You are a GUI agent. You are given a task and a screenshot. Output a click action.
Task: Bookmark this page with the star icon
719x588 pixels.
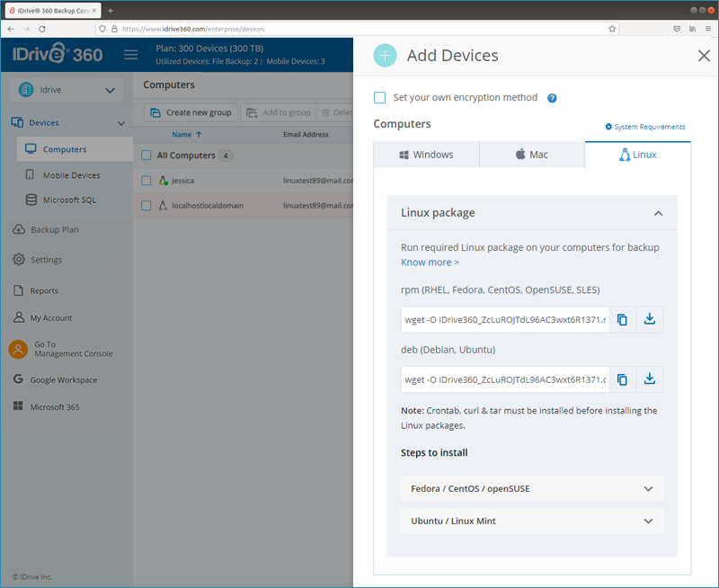[x=612, y=29]
